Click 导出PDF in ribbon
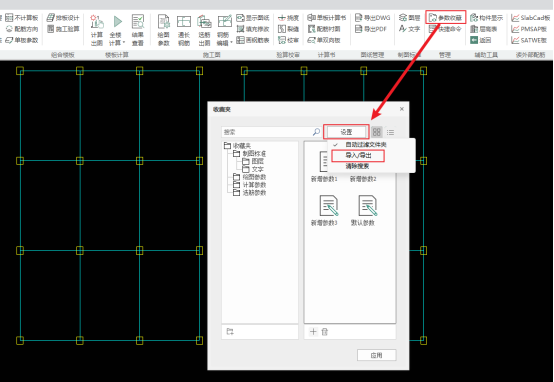The height and width of the screenshot is (382, 554). point(371,29)
